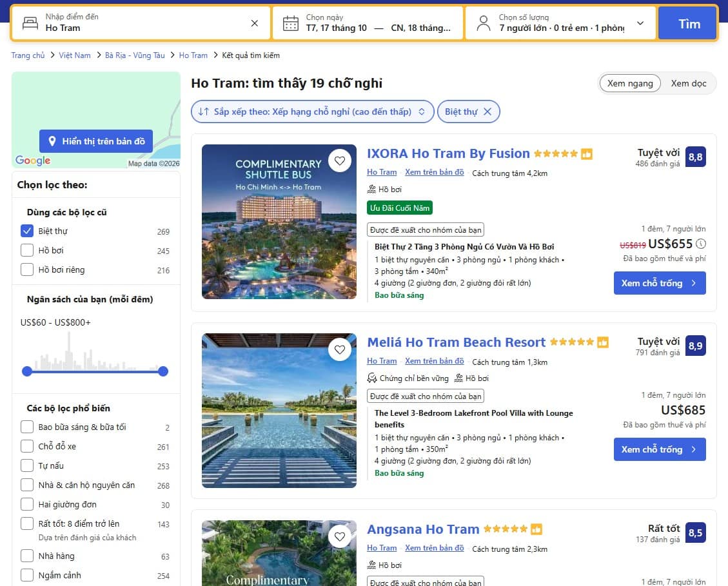Expand the guests and rooms dropdown chevron
Viewport: 728px width, 586px height.
(640, 23)
